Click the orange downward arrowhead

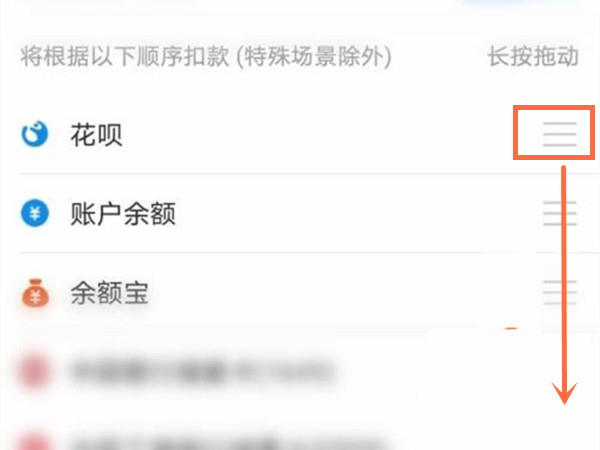pyautogui.click(x=564, y=393)
